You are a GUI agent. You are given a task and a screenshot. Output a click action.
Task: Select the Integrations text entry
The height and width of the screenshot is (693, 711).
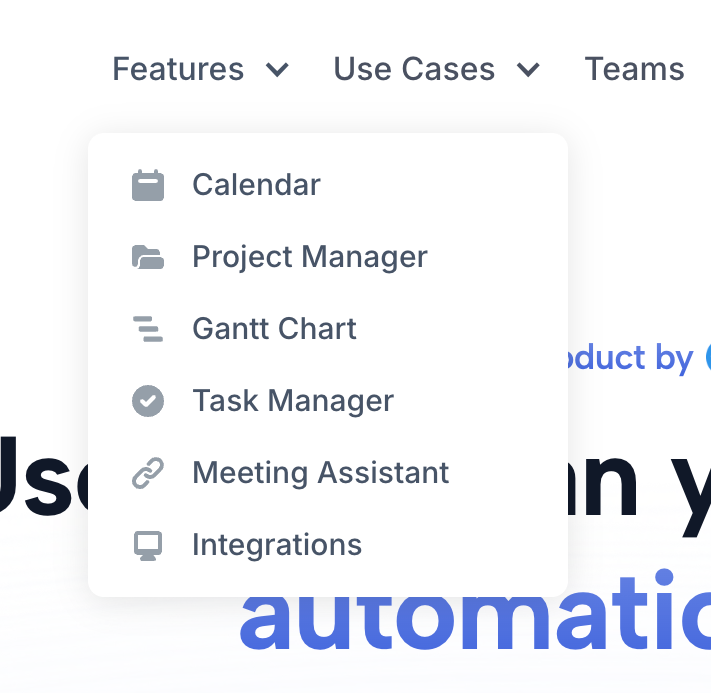277,545
